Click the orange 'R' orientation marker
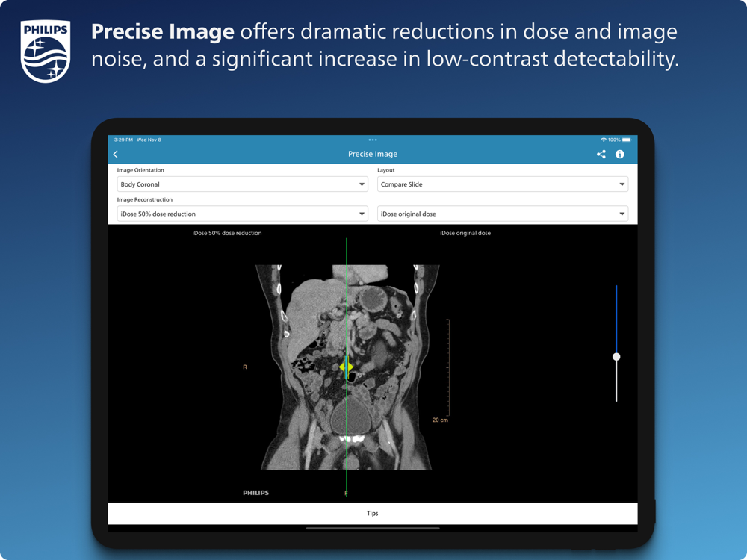Image resolution: width=747 pixels, height=560 pixels. [x=245, y=367]
